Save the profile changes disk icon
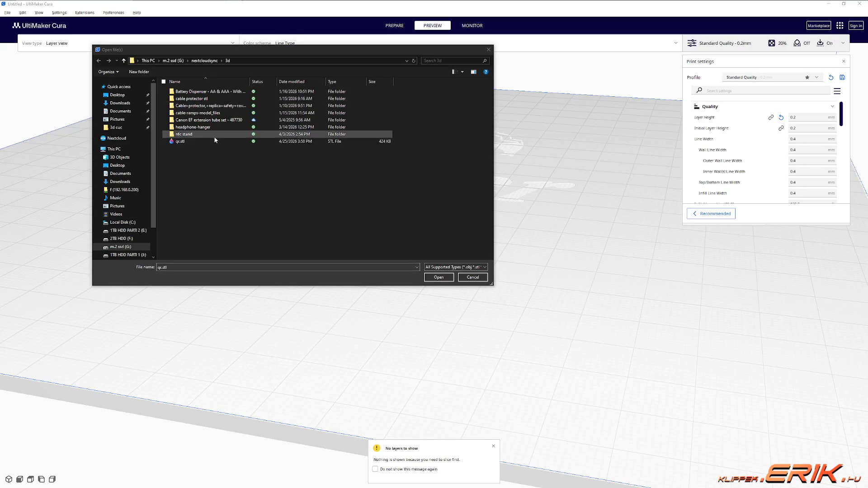 pos(842,78)
